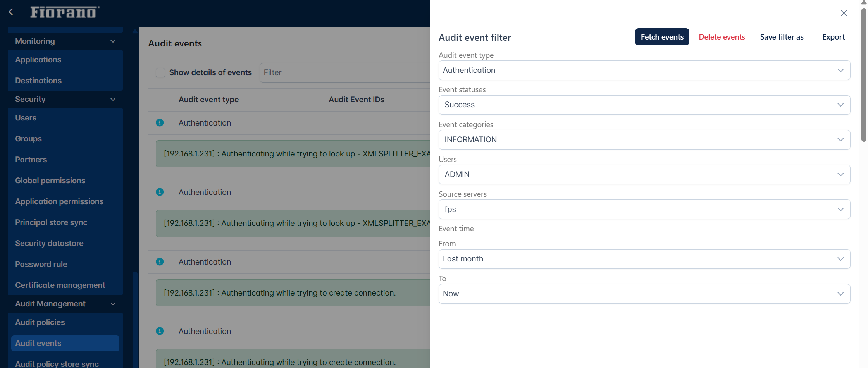Change the From time dropdown
This screenshot has height=368, width=868.
pyautogui.click(x=644, y=259)
